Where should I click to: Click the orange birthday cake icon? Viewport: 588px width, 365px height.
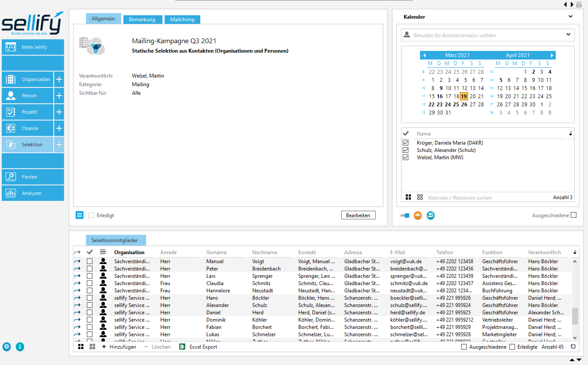click(x=418, y=215)
